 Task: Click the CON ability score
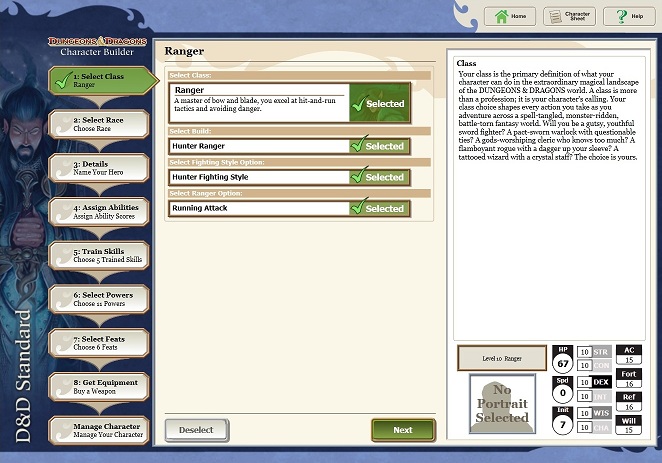(x=594, y=366)
